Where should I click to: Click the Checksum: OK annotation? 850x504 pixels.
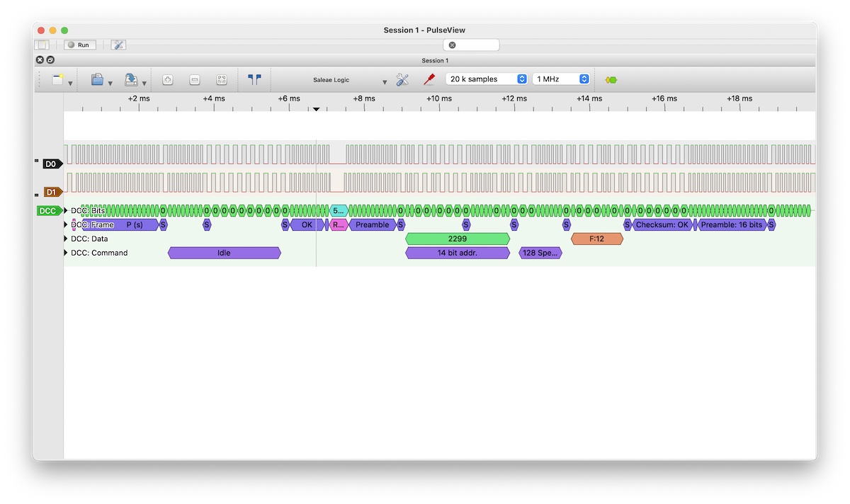tap(662, 225)
